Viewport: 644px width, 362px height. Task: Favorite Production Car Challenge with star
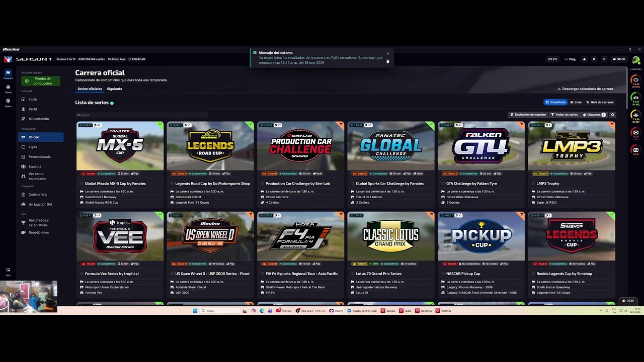263,184
